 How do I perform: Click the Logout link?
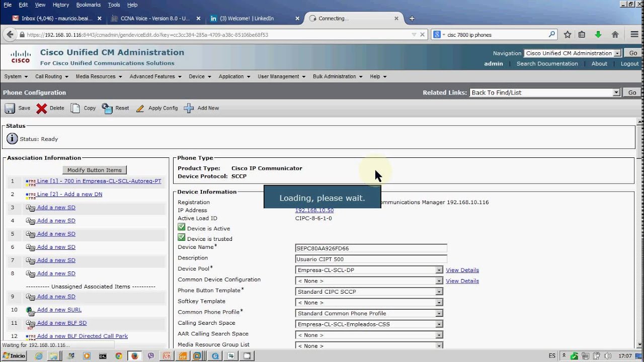click(630, 64)
